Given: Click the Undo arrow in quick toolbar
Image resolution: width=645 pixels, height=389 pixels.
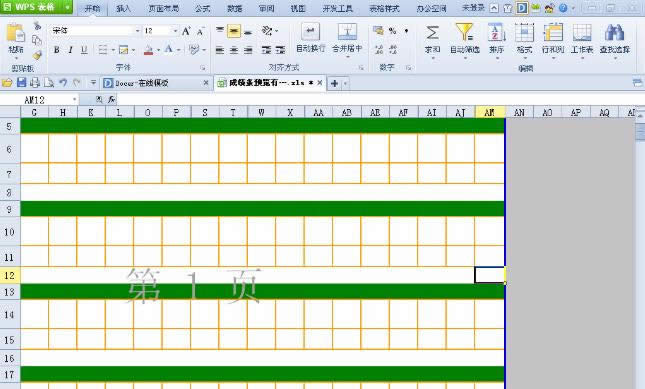Looking at the screenshot, I should pyautogui.click(x=63, y=83).
